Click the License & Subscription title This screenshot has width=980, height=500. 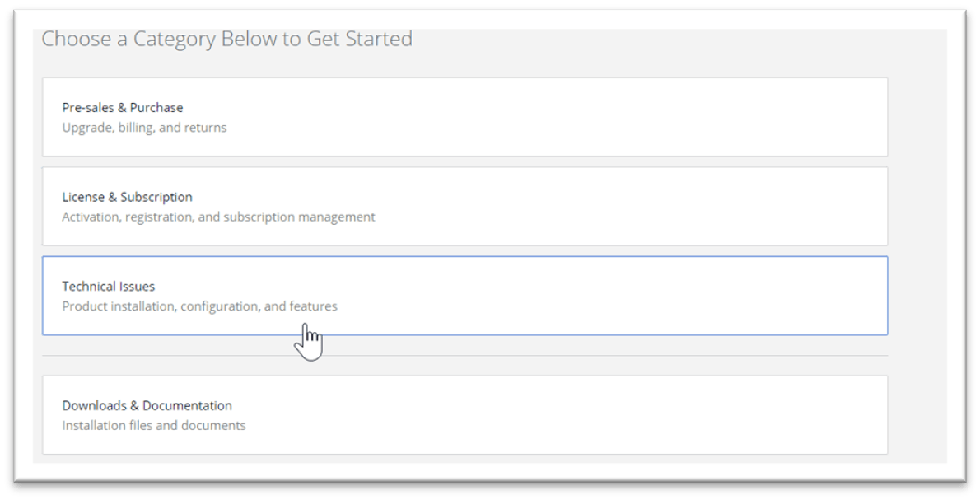pyautogui.click(x=128, y=197)
